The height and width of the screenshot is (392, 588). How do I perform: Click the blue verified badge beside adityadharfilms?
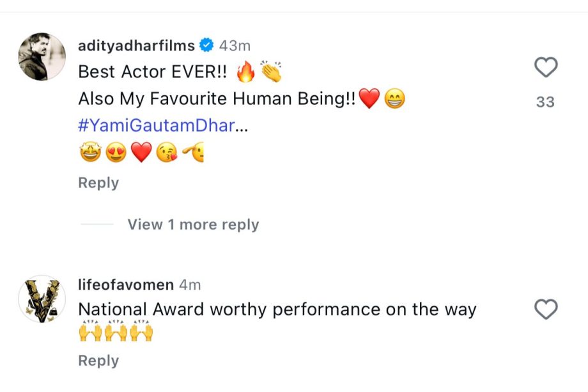coord(206,45)
